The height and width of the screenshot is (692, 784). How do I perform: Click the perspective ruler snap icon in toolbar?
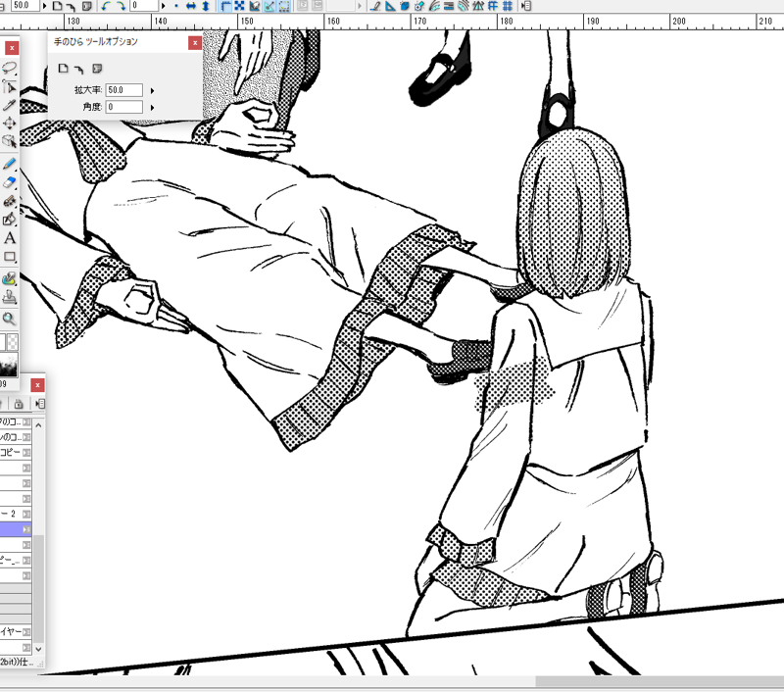pos(478,6)
